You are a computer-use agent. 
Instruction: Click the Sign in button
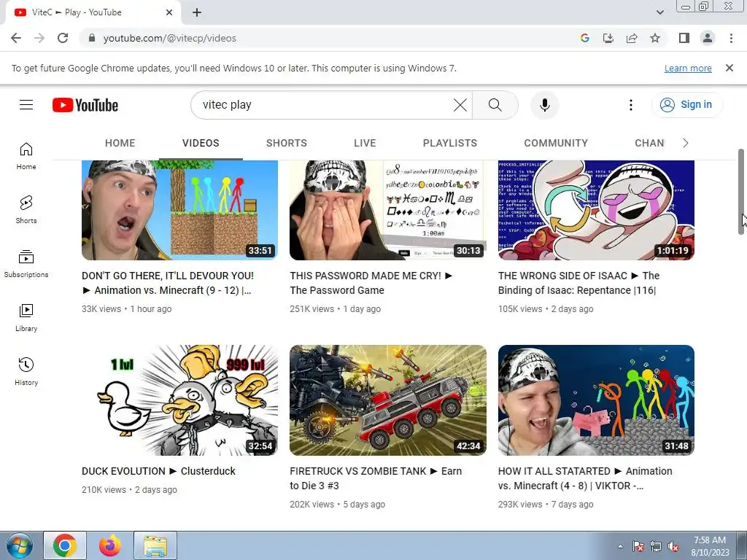click(687, 105)
